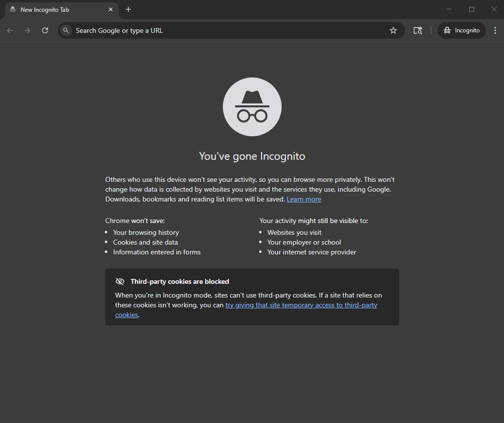
Task: Click the magnifier icon in address bar
Action: pyautogui.click(x=66, y=30)
